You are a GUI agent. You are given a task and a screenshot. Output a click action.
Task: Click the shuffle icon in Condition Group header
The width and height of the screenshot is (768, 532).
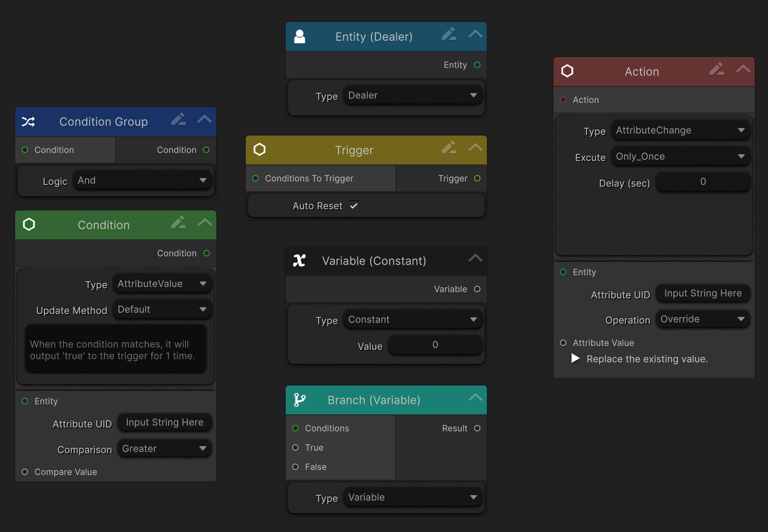pyautogui.click(x=28, y=122)
